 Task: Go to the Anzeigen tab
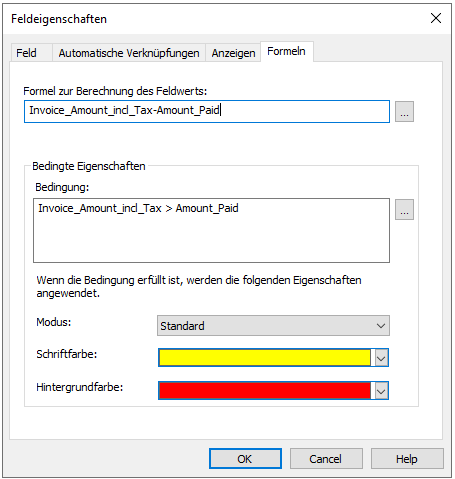coord(233,53)
